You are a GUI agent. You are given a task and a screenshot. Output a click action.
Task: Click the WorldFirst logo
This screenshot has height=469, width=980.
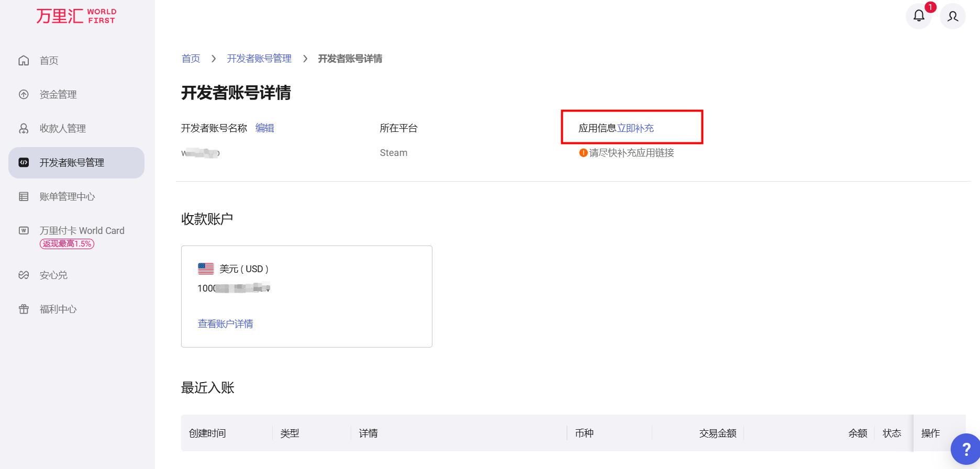coord(76,16)
